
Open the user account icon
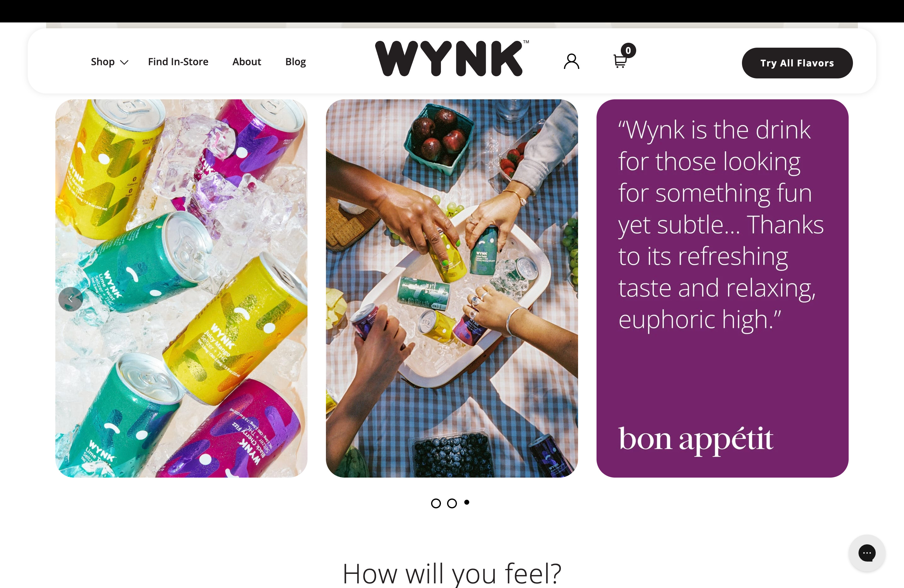point(571,61)
